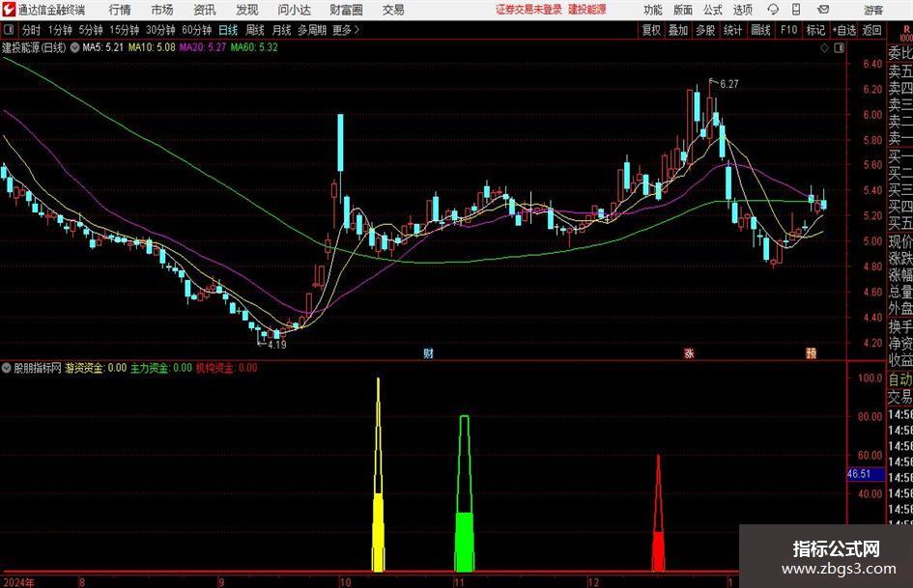Click 机构资金: 0.00 indicator value
Screen dimensions: 913x588
(226, 367)
